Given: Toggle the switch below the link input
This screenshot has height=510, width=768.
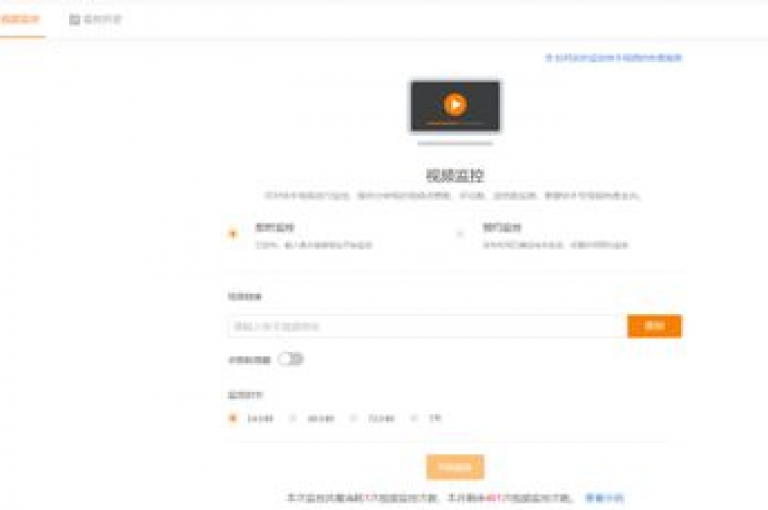Looking at the screenshot, I should pyautogui.click(x=291, y=359).
